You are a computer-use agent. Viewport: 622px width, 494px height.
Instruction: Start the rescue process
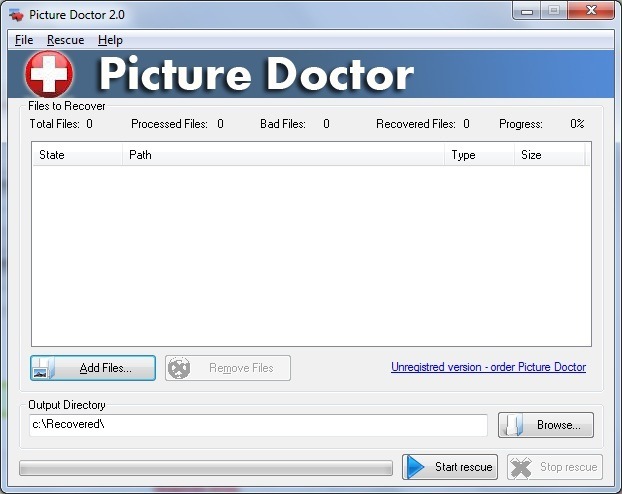tap(450, 467)
